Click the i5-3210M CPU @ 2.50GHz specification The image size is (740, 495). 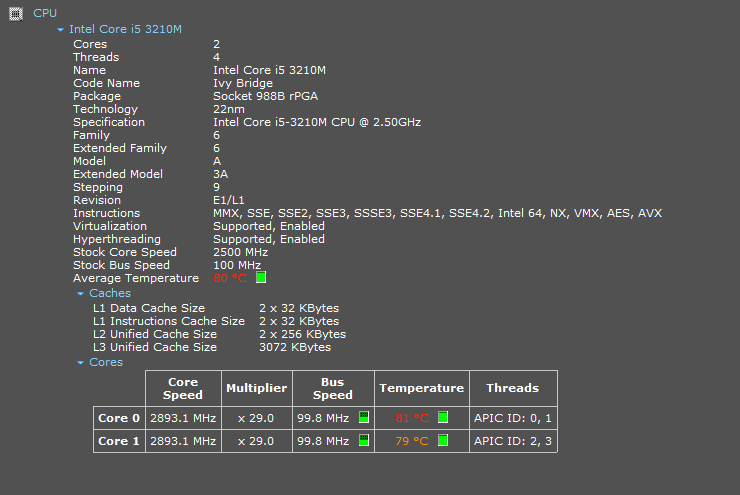(x=317, y=122)
